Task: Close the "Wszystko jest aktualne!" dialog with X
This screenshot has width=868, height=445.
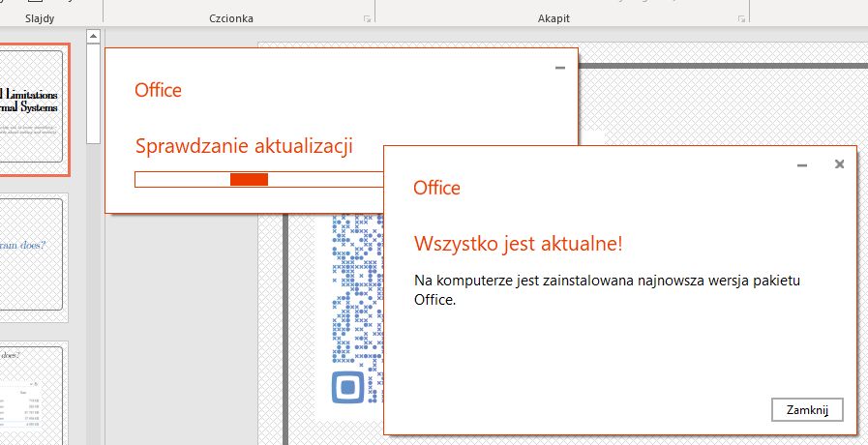Action: [x=839, y=164]
